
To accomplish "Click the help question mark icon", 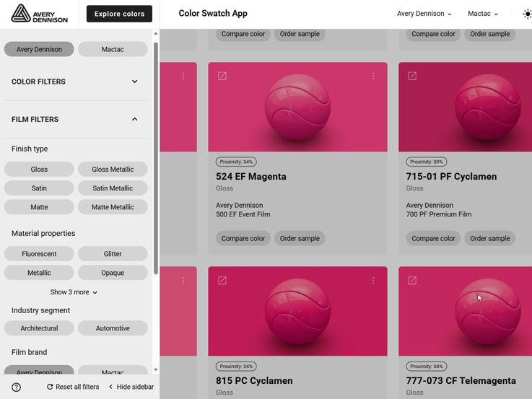I will (x=17, y=387).
